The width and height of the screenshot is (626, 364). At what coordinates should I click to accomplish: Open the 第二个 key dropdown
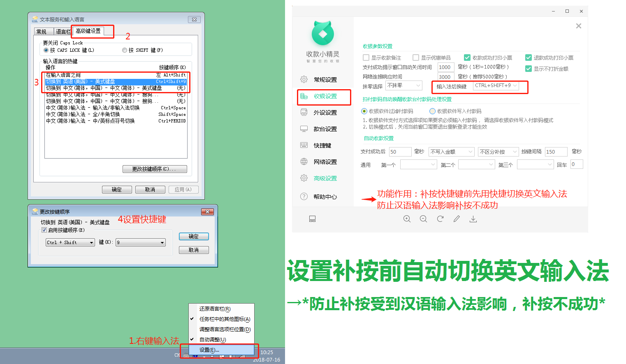coord(477,164)
